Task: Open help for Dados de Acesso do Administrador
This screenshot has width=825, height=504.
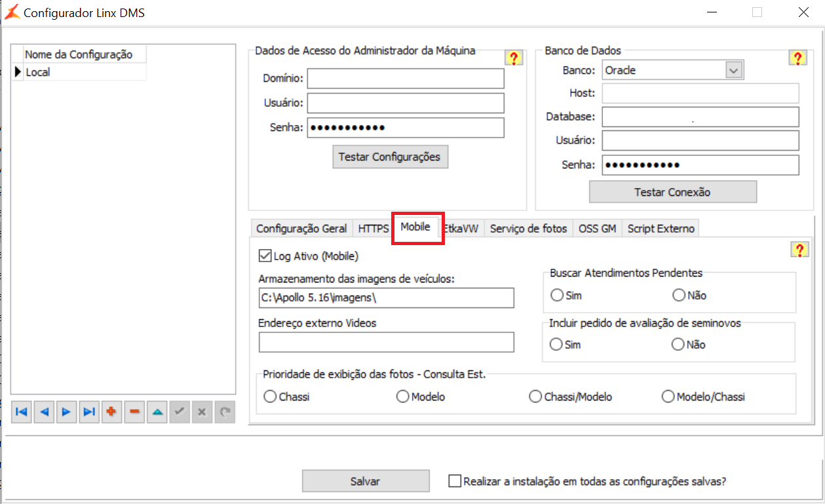Action: [x=514, y=58]
